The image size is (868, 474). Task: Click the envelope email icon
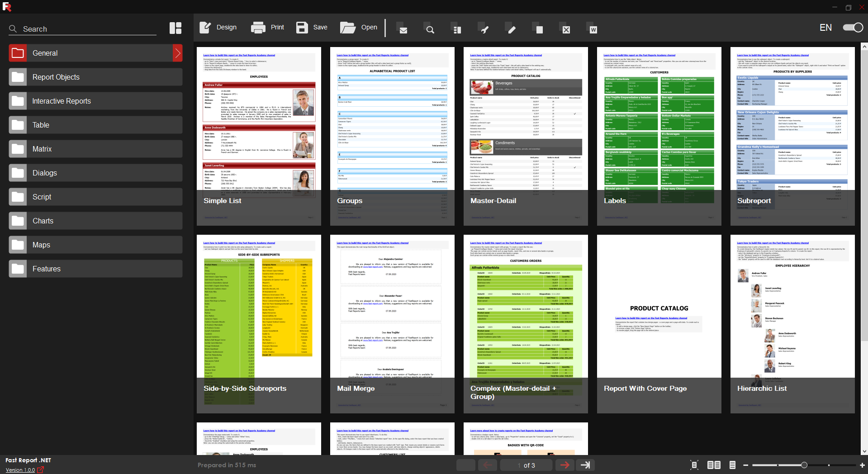tap(403, 30)
